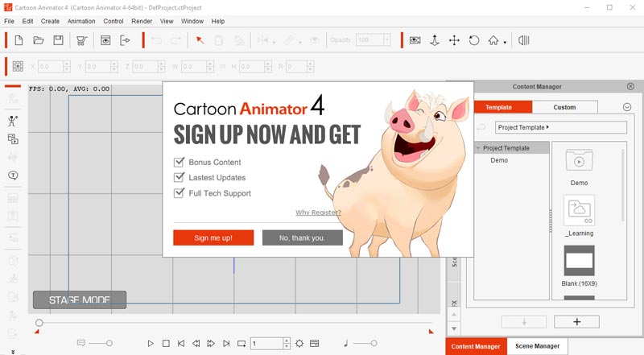The height and width of the screenshot is (355, 644).
Task: Click the No, thank you button
Action: [x=303, y=237]
